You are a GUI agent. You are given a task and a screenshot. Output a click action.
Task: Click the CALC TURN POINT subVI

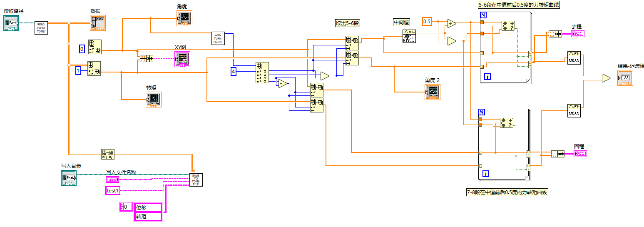[x=218, y=38]
